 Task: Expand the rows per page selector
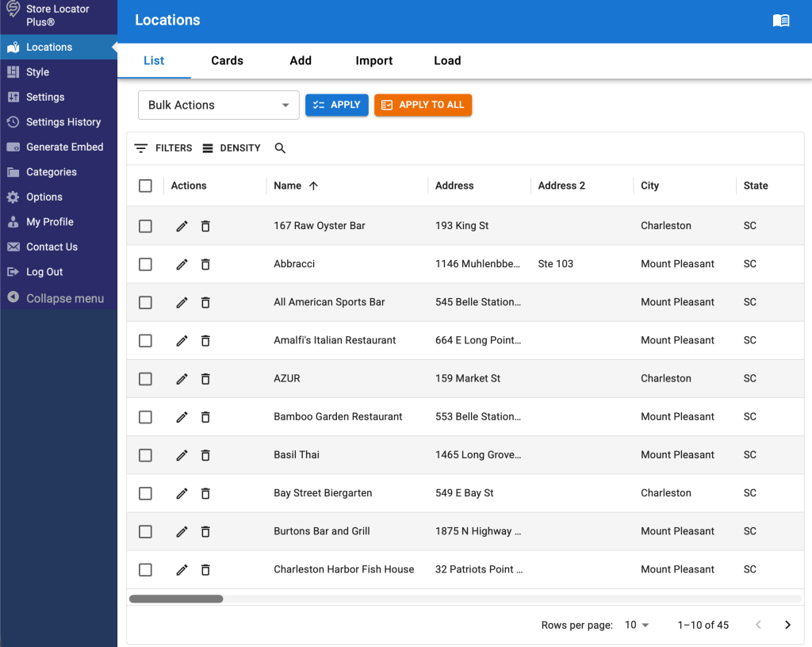[637, 625]
